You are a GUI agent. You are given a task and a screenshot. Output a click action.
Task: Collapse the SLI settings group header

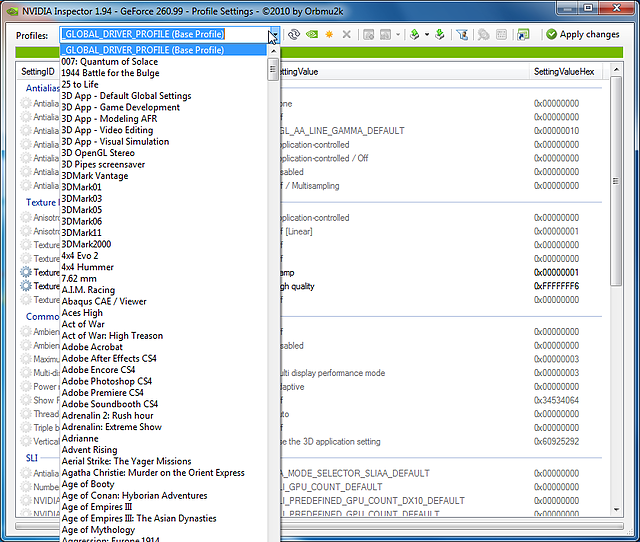32,458
